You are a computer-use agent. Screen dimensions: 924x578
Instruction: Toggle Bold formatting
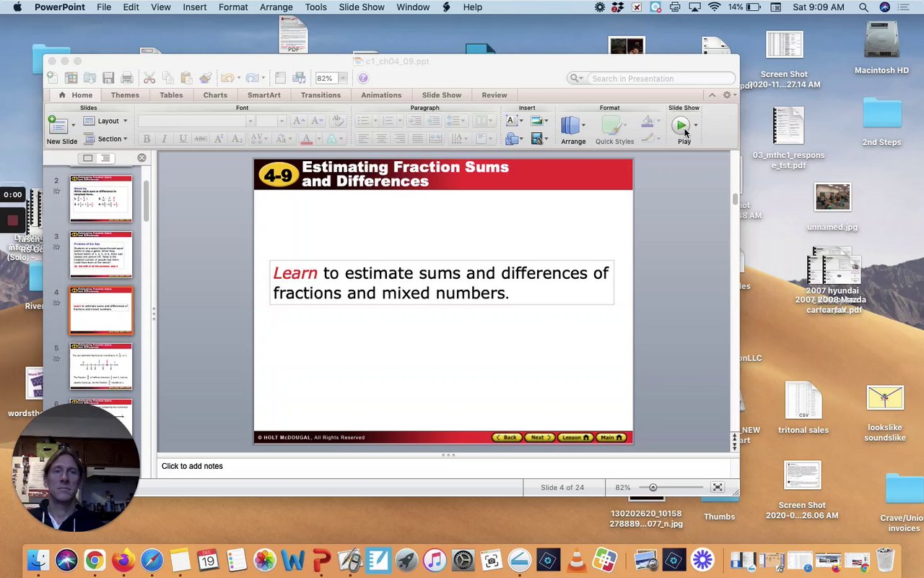click(x=147, y=139)
